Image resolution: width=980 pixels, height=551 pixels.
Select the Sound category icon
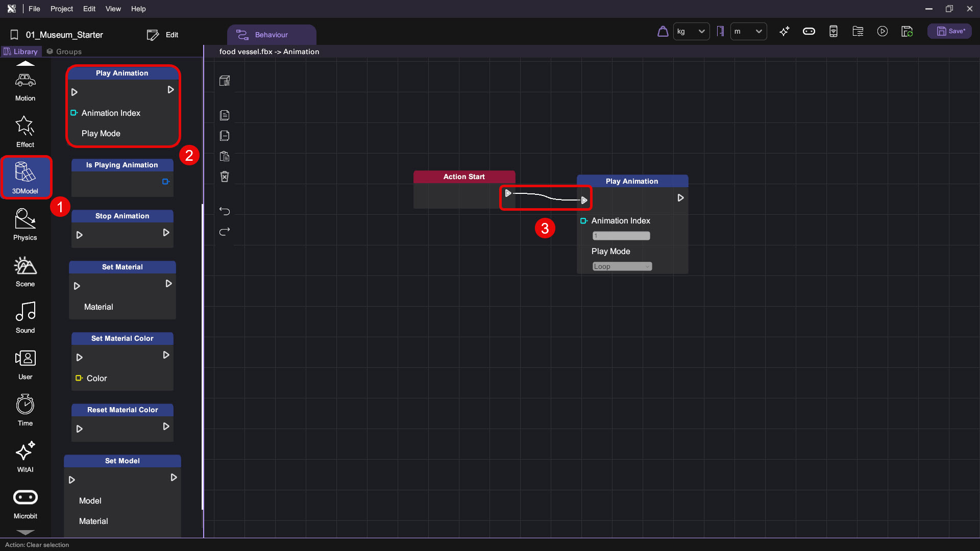(x=25, y=317)
